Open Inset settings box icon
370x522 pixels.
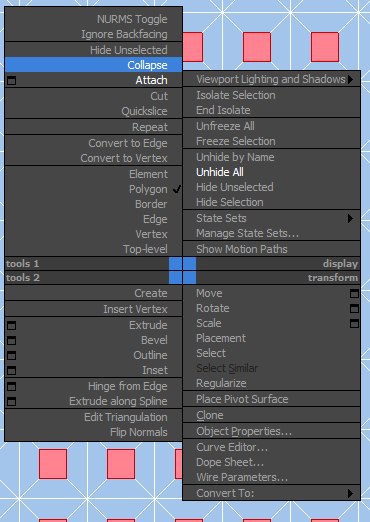(11, 370)
